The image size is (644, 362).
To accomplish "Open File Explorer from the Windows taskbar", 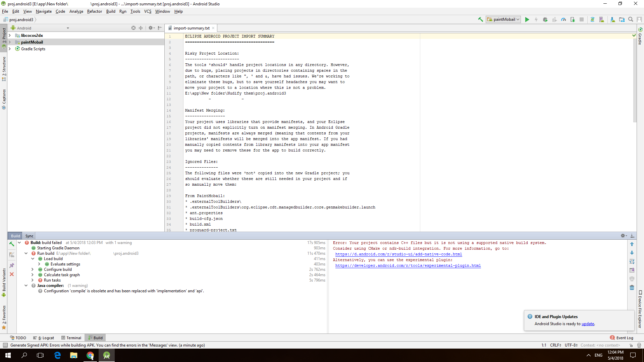I will pos(74,355).
